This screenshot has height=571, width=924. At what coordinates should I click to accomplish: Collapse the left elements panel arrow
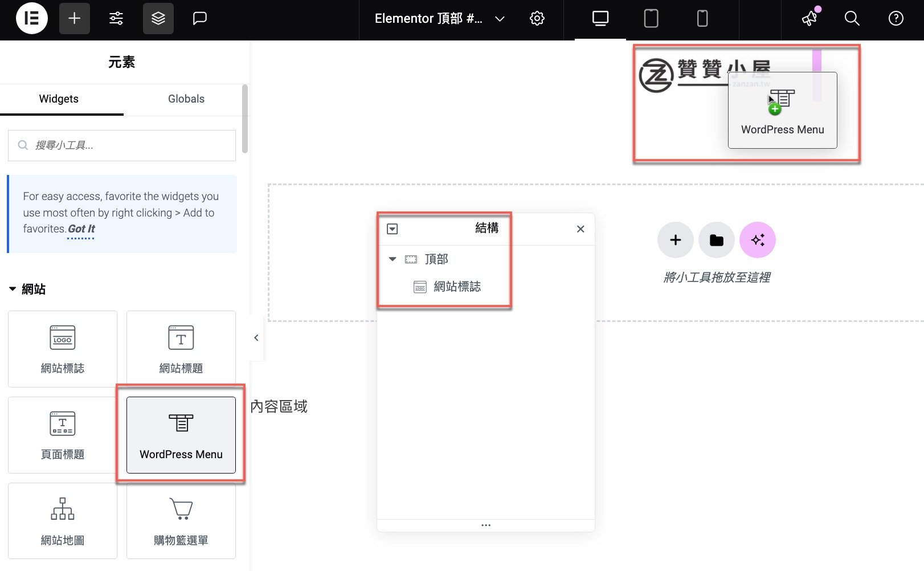click(256, 338)
